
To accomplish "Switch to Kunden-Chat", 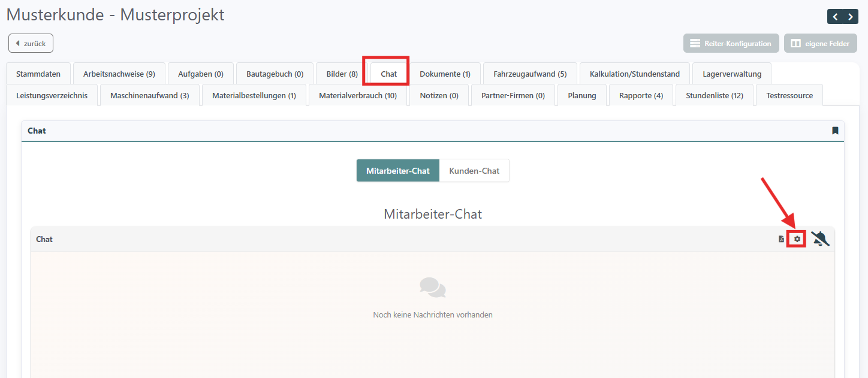I will coord(474,171).
